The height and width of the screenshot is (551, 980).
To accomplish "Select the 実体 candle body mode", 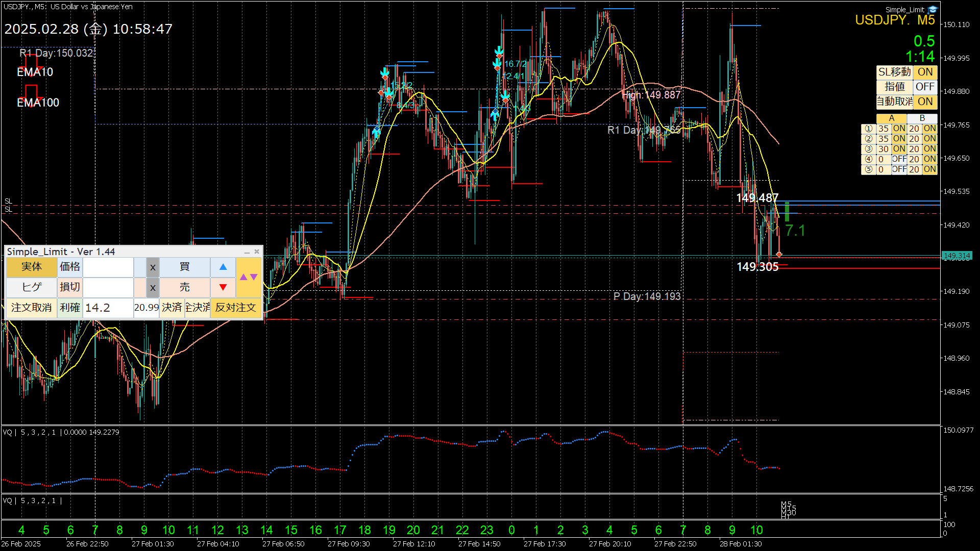I will pos(31,267).
